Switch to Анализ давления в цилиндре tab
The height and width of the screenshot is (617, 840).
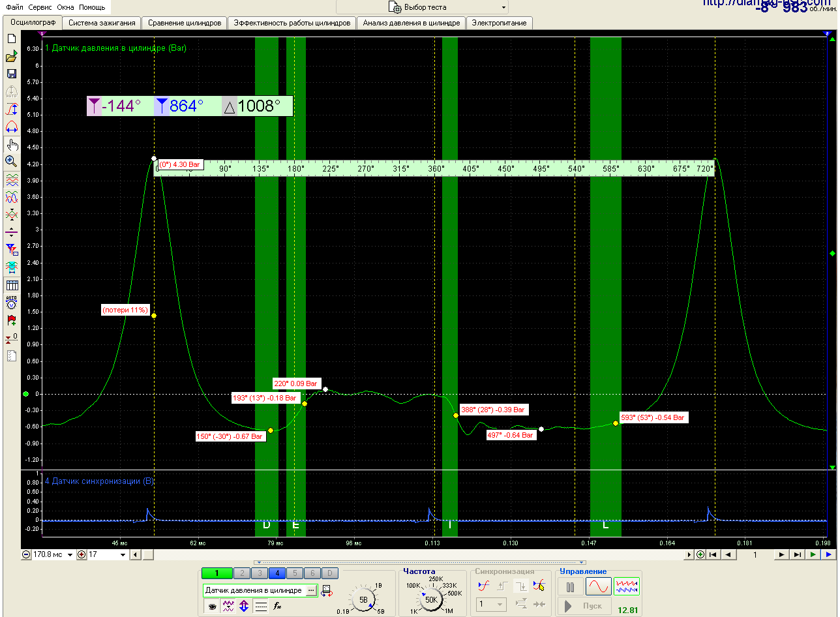(412, 23)
